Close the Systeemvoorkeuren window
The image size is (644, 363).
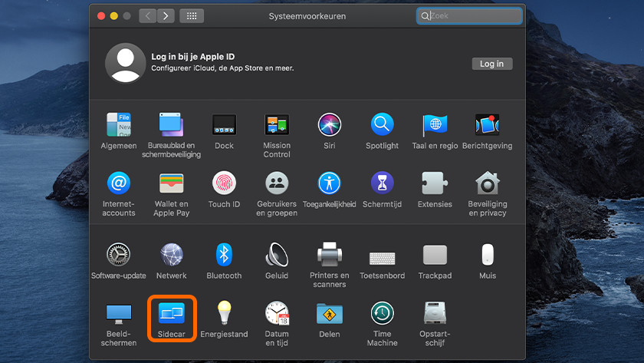[101, 16]
